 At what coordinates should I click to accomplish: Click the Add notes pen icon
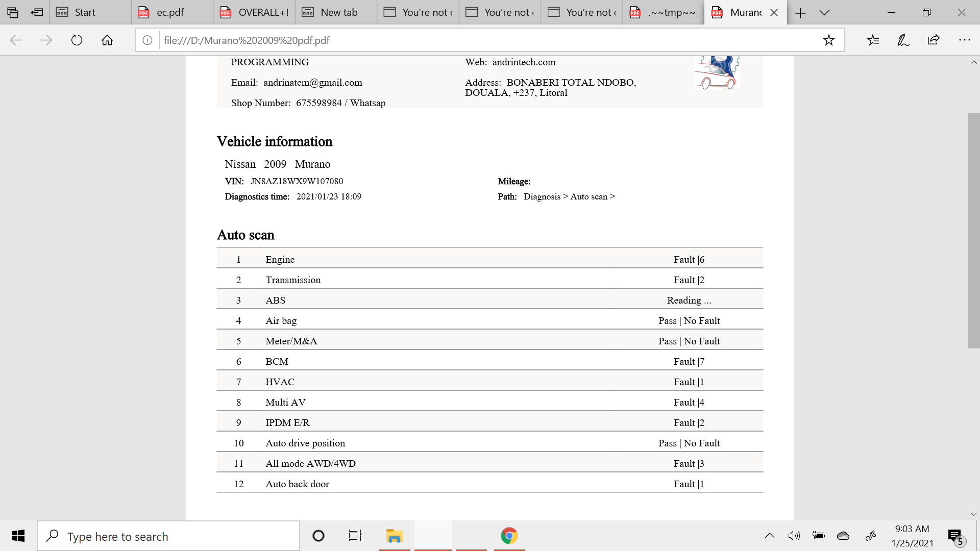pos(903,40)
